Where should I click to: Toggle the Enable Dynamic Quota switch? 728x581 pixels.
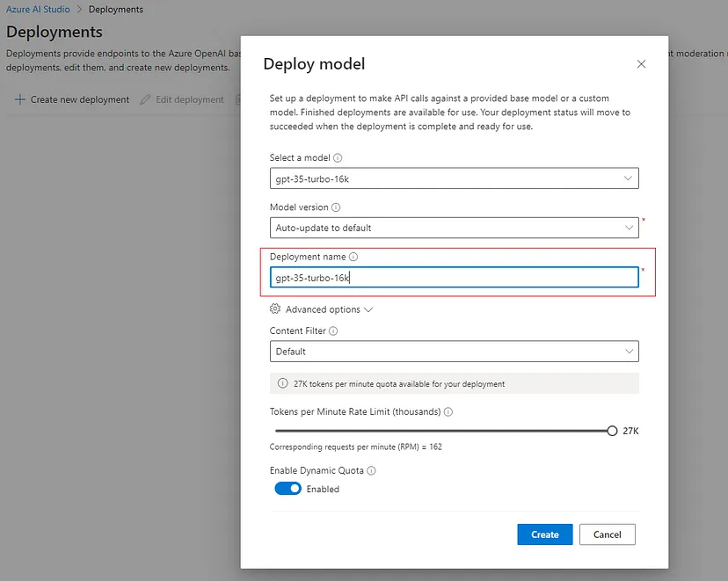tap(288, 489)
